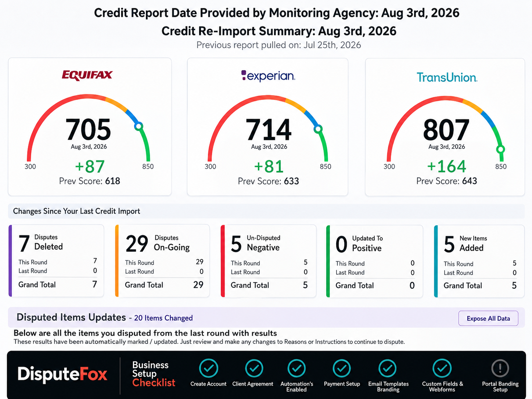Click the Changes Since Your Last Credit Import heading
This screenshot has height=399, width=532.
[x=76, y=211]
